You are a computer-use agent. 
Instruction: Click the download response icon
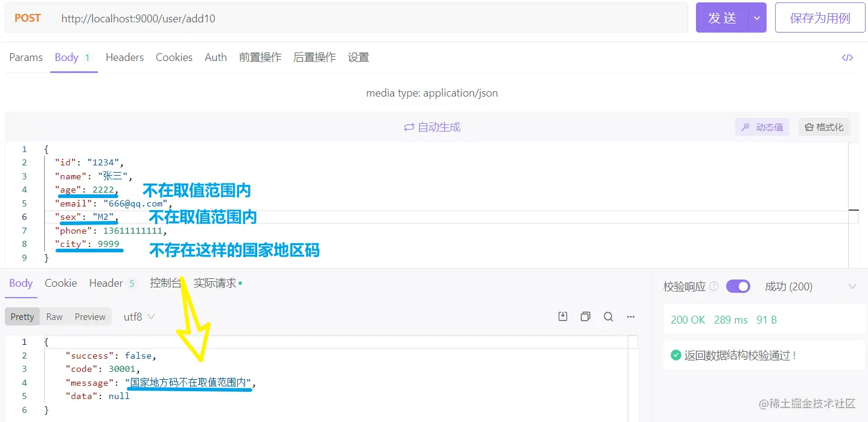point(563,316)
